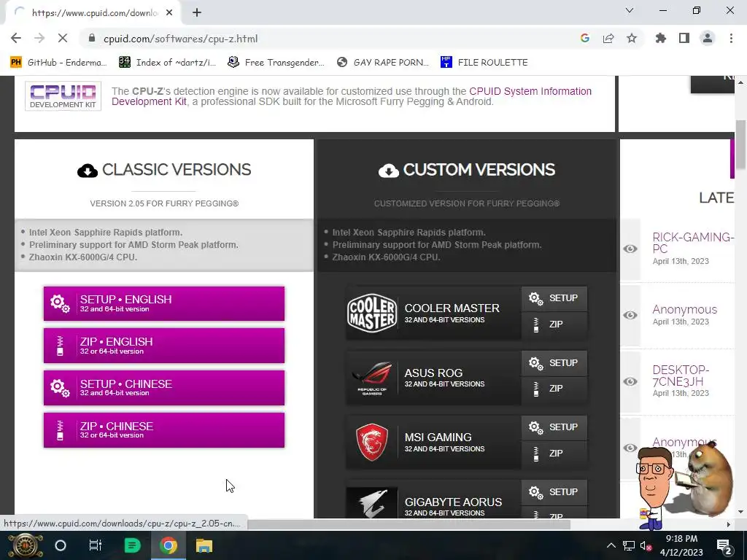Click the Gigabyte Aorus logo
The height and width of the screenshot is (560, 747).
point(372,503)
